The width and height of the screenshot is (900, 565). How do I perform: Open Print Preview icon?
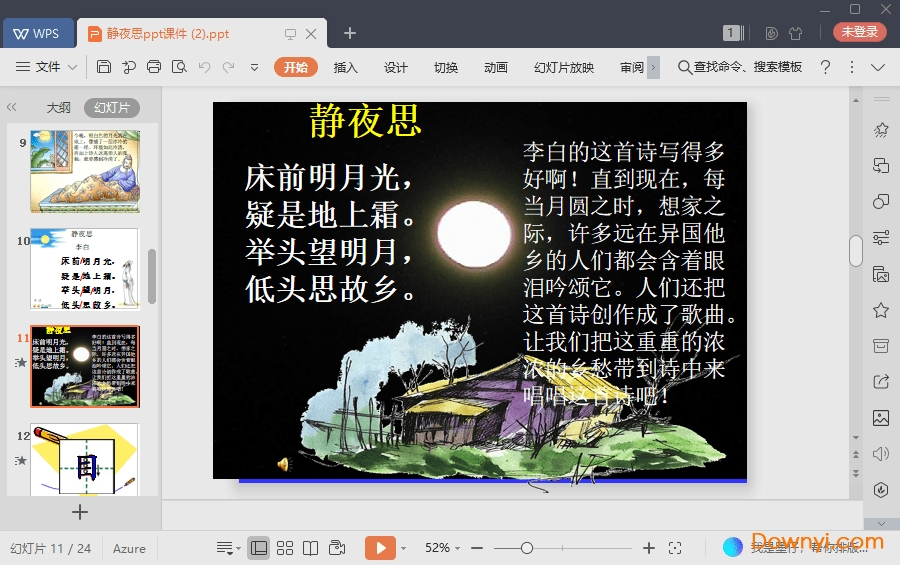pos(179,67)
